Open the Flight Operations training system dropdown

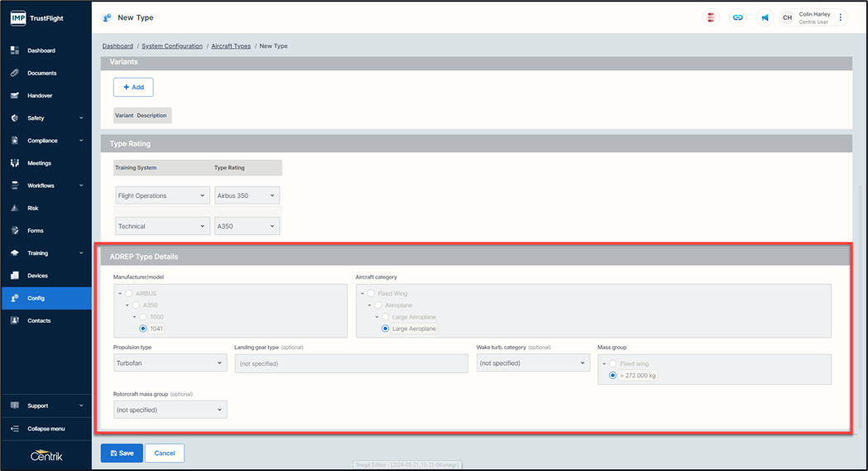click(x=162, y=195)
